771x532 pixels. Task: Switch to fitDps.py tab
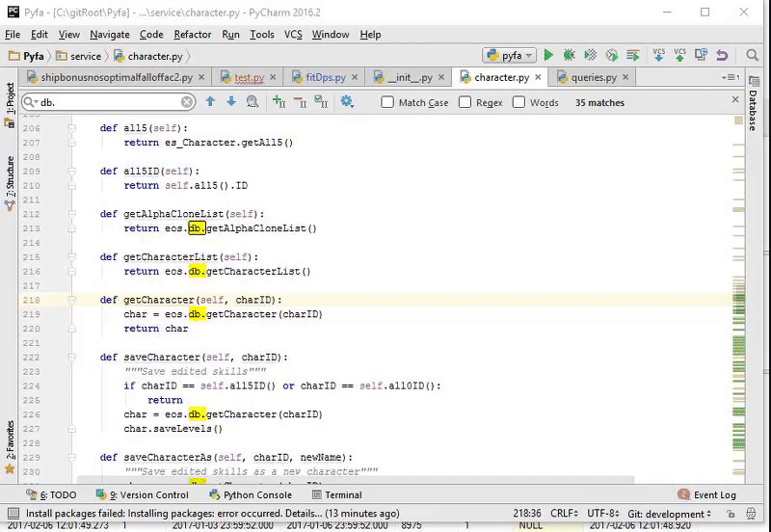[326, 77]
